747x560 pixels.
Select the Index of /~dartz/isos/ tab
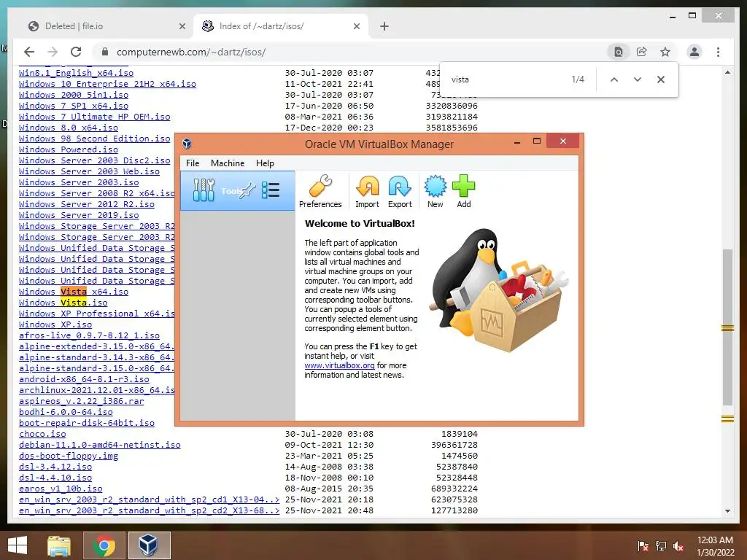click(281, 26)
